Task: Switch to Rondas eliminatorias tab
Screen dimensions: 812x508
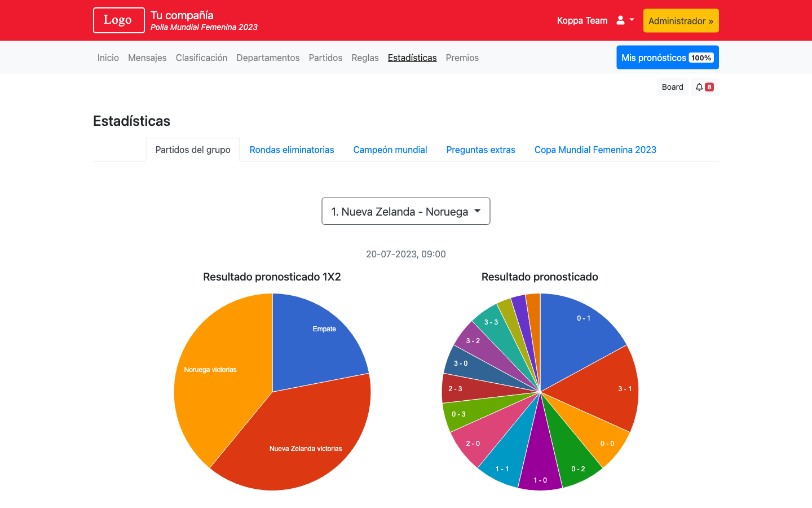Action: pos(292,150)
